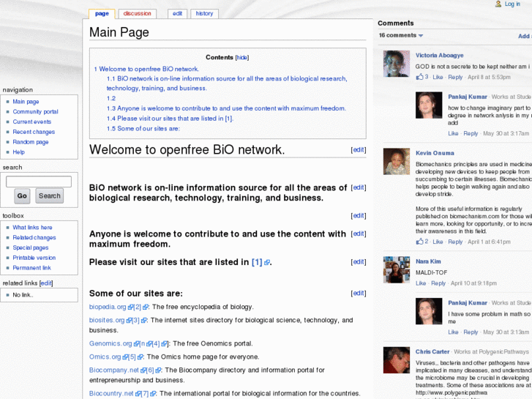
Task: Open Main page in navigation
Action: point(26,102)
